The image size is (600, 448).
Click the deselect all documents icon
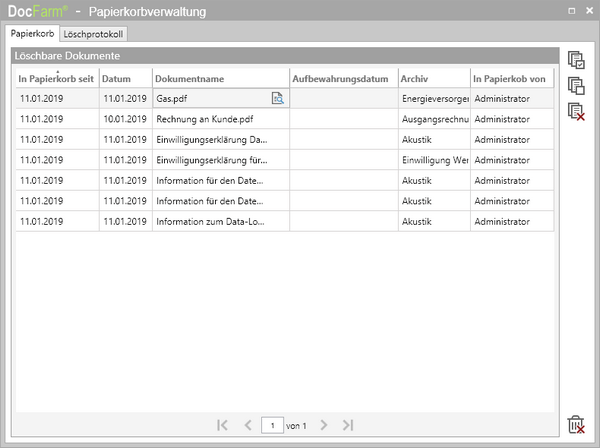click(x=575, y=86)
